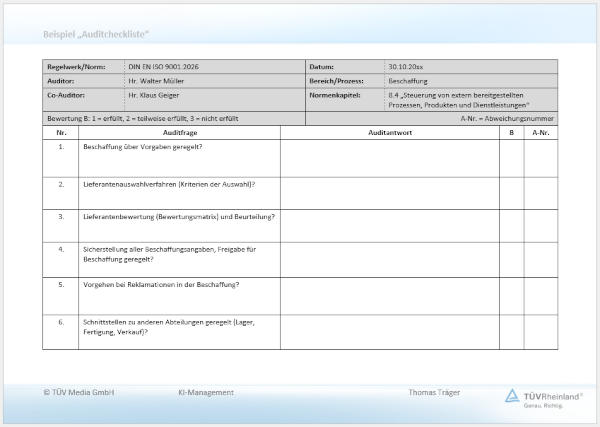This screenshot has width=600, height=427.
Task: Click the Auditor name 'Hr. Walter Müller'
Action: (156, 81)
